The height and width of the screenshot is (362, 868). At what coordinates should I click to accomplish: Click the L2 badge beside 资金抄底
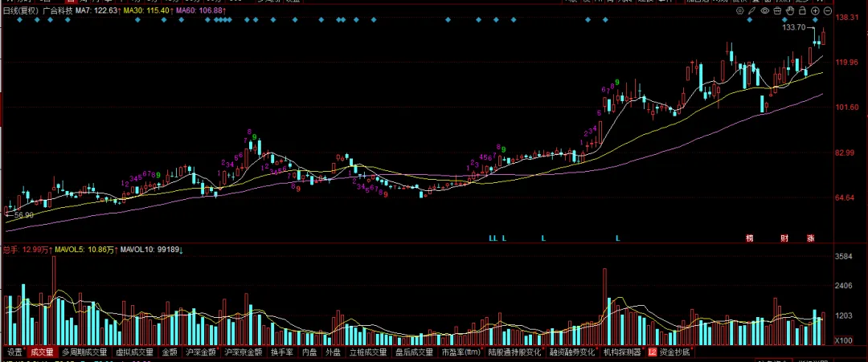pyautogui.click(x=652, y=352)
